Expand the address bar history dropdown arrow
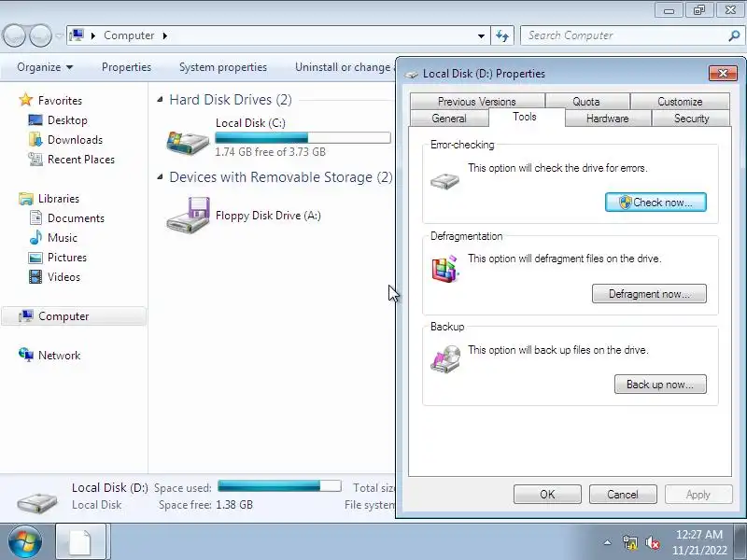This screenshot has width=747, height=560. (481, 35)
